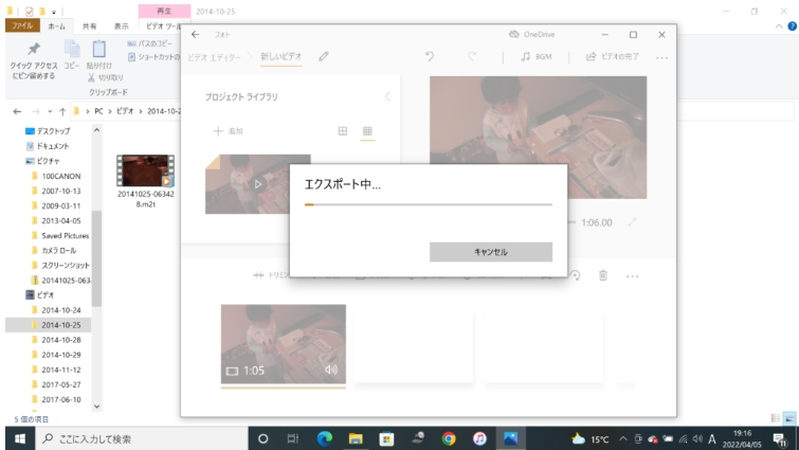Go back in File Explorer navigation

(17, 111)
